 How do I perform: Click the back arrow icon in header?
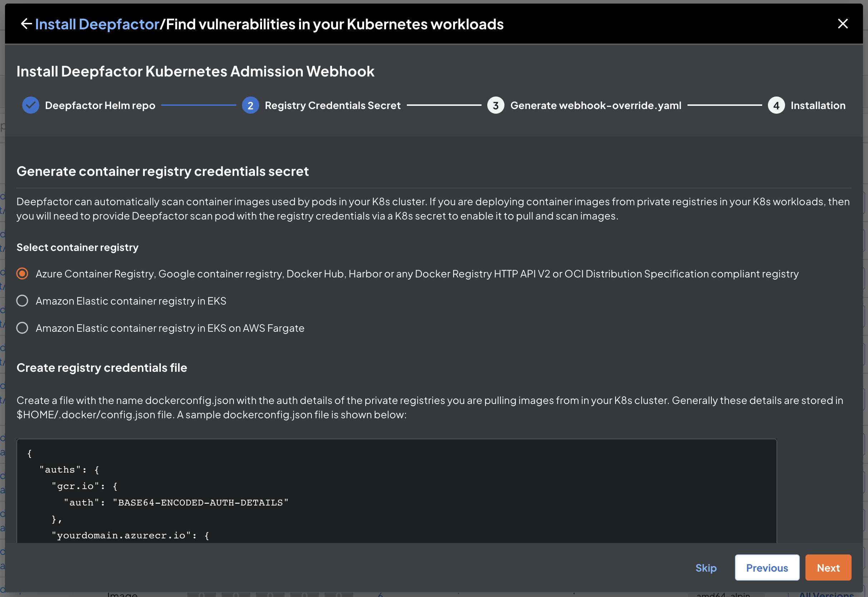point(26,24)
